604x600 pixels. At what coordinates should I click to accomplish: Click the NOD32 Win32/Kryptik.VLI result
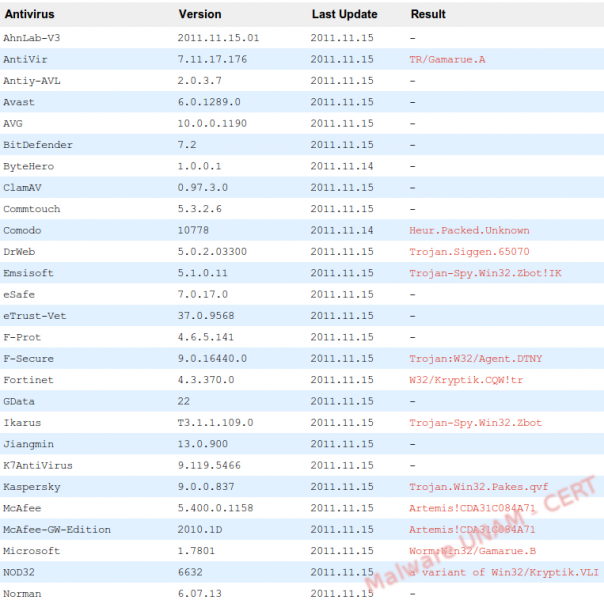pos(504,572)
